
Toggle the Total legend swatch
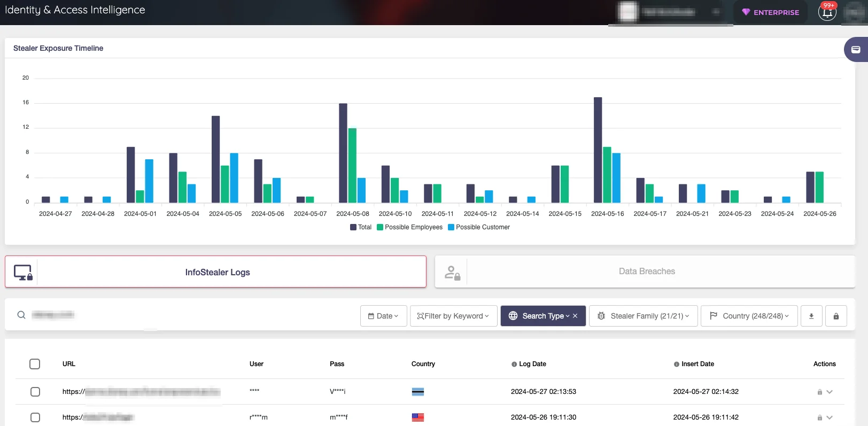coord(353,227)
